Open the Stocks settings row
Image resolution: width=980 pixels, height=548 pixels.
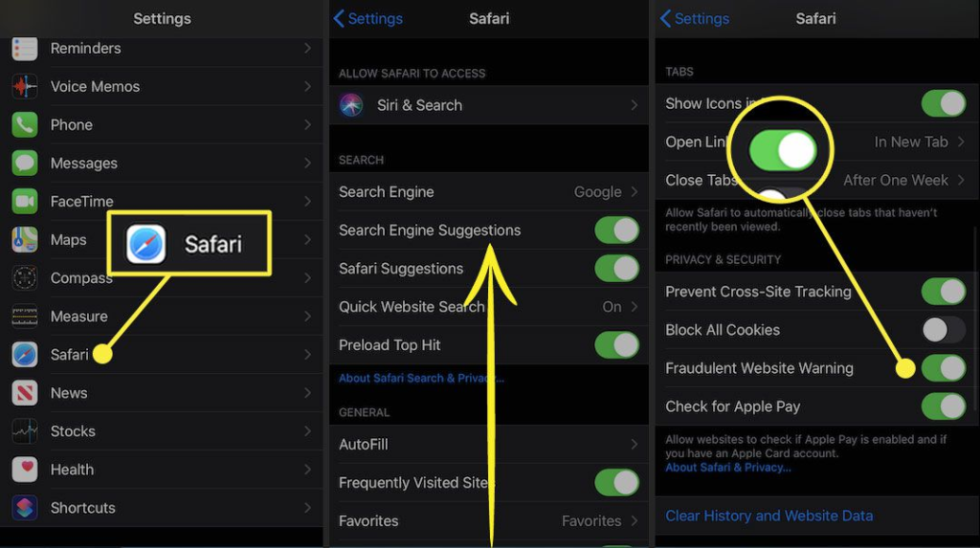point(162,431)
